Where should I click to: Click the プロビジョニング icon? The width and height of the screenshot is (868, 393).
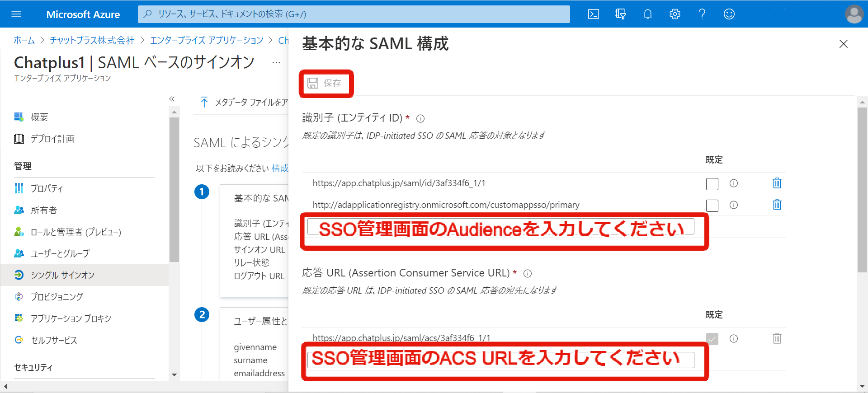tap(19, 297)
